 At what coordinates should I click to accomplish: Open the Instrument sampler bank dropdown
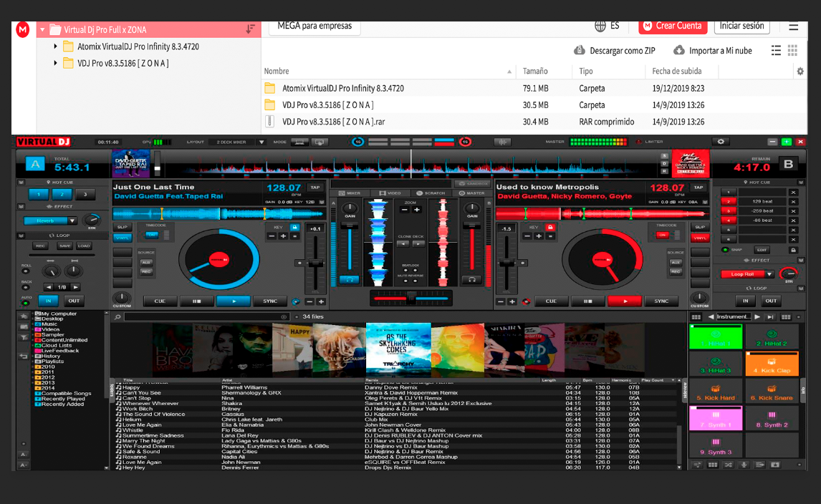[x=734, y=317]
